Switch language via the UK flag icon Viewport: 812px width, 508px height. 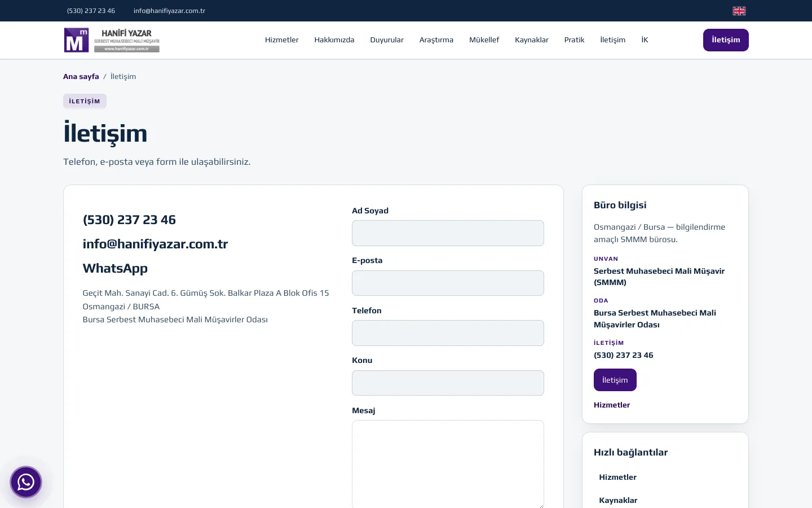tap(739, 11)
